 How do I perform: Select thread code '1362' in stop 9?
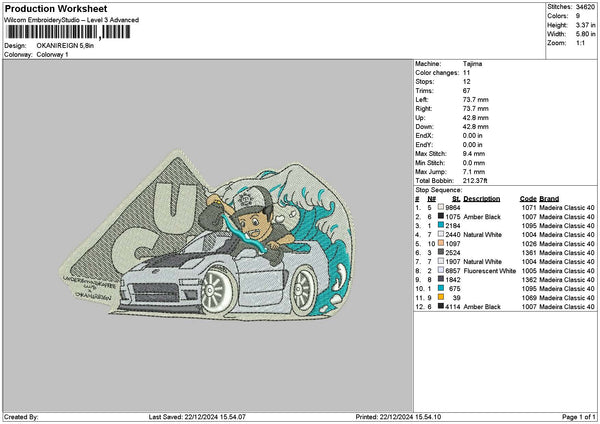pyautogui.click(x=529, y=280)
